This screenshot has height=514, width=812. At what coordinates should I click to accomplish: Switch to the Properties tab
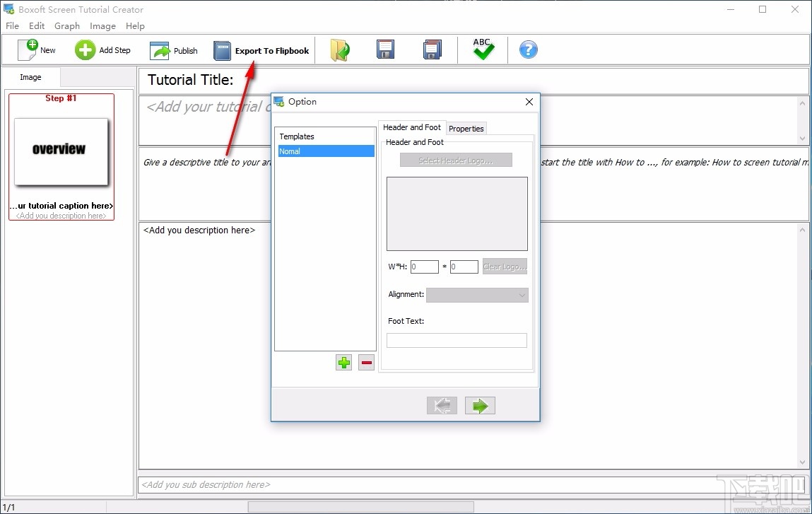466,128
